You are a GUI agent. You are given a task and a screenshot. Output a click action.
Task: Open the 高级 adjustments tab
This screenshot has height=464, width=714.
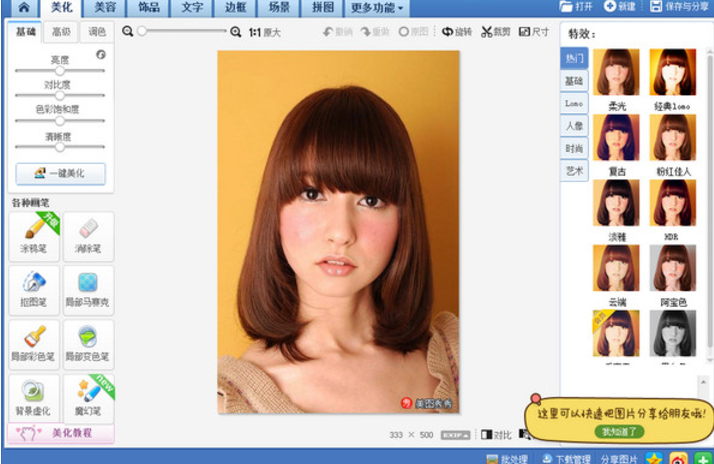pyautogui.click(x=61, y=32)
